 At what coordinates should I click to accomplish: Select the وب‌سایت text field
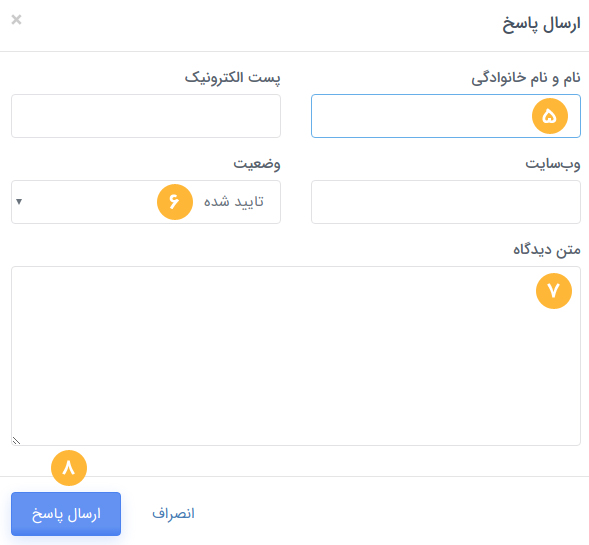pyautogui.click(x=446, y=202)
